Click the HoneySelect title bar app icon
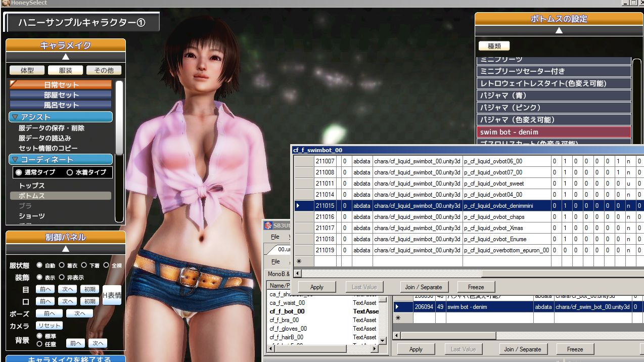The height and width of the screenshot is (362, 644). point(5,3)
